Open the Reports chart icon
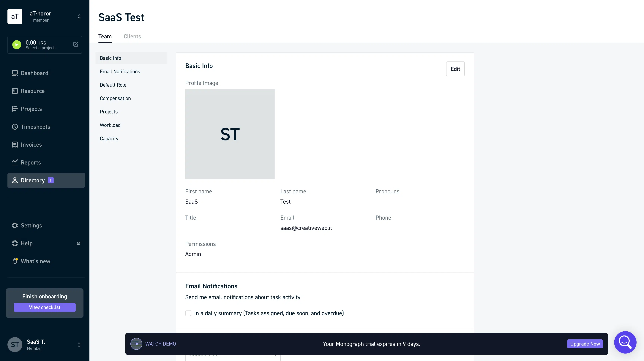The width and height of the screenshot is (644, 361). point(15,162)
